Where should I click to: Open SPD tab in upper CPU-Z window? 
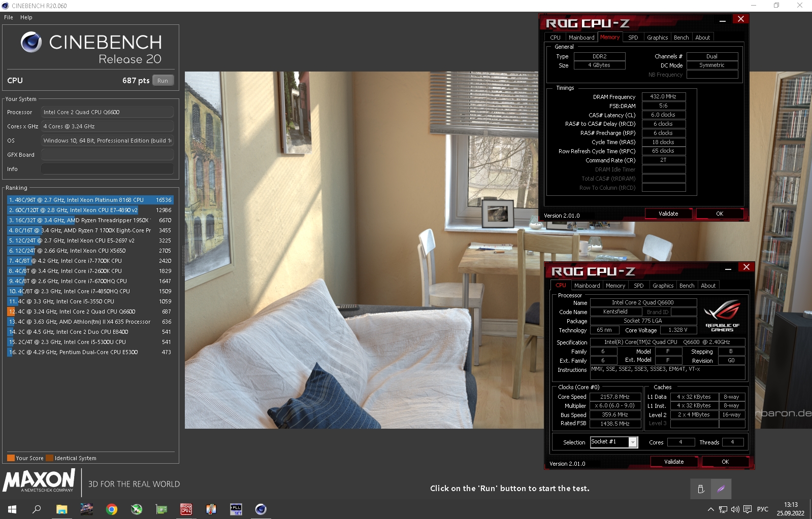pos(633,38)
